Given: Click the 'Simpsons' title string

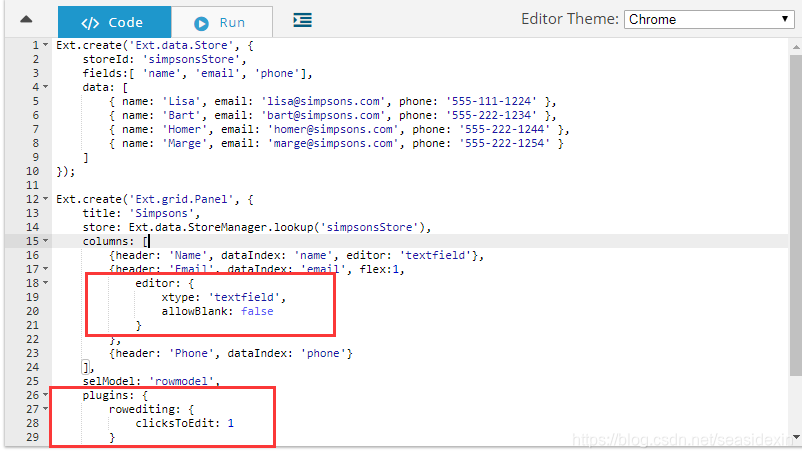Looking at the screenshot, I should [x=162, y=213].
